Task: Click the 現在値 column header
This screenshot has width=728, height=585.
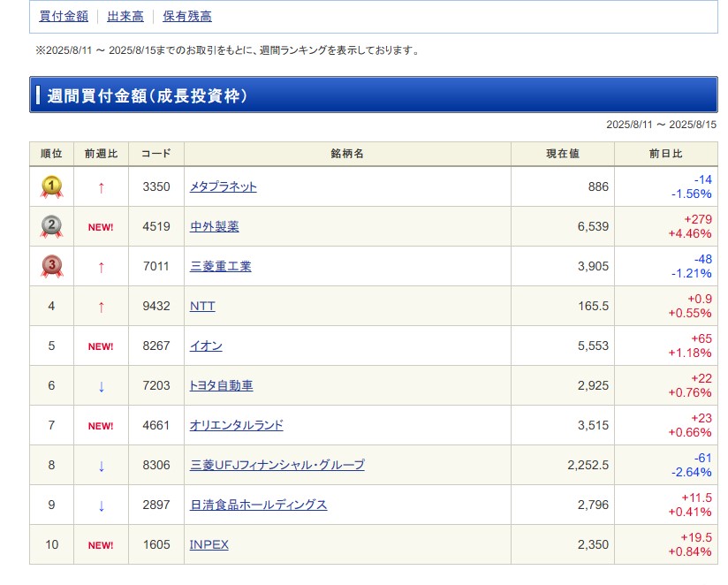Action: (x=563, y=154)
